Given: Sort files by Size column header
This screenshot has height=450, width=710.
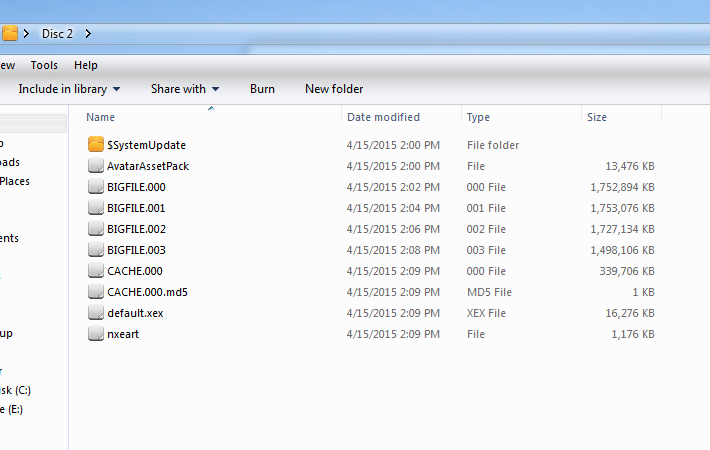Looking at the screenshot, I should [597, 117].
